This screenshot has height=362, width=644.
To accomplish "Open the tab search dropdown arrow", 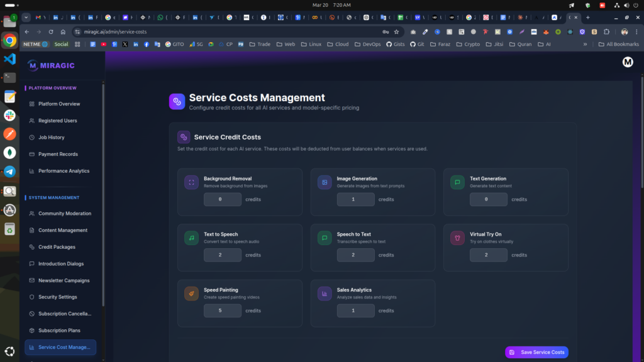I will coord(26,17).
